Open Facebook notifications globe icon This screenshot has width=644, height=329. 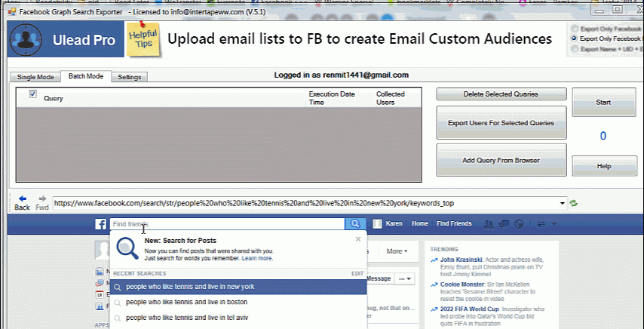point(520,224)
